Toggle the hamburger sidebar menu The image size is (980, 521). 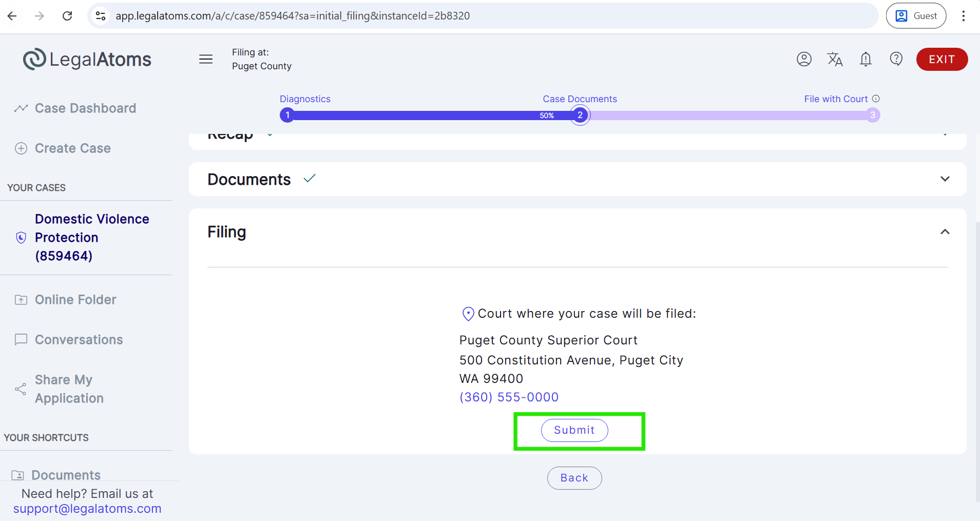206,59
